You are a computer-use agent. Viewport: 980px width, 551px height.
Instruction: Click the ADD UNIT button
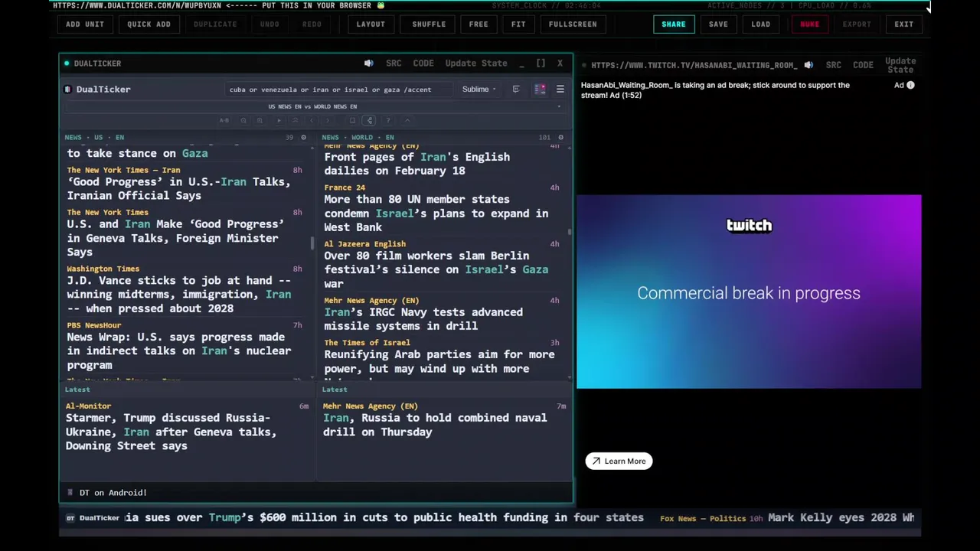pos(85,24)
